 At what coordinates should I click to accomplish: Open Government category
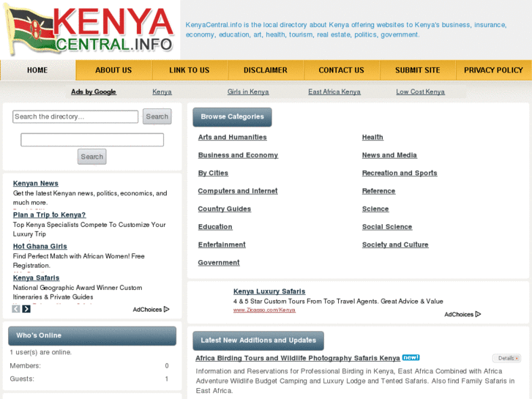tap(219, 263)
